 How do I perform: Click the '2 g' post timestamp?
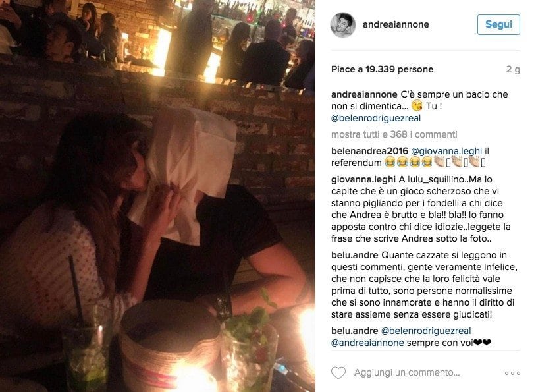[513, 70]
